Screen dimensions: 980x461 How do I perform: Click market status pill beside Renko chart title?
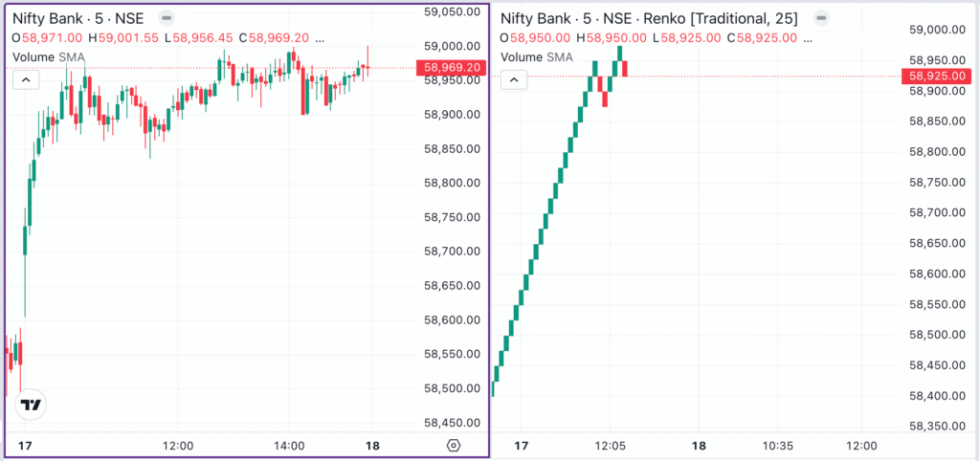(819, 18)
